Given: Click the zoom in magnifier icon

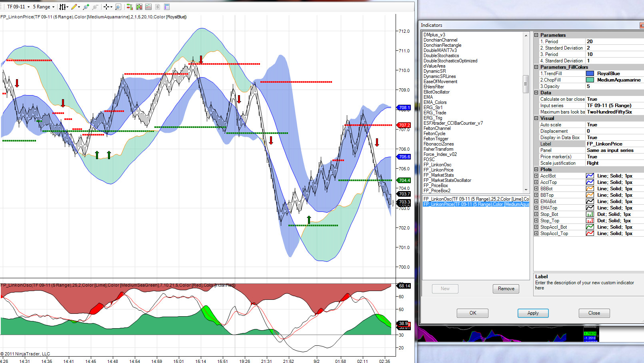Looking at the screenshot, I should (86, 7).
